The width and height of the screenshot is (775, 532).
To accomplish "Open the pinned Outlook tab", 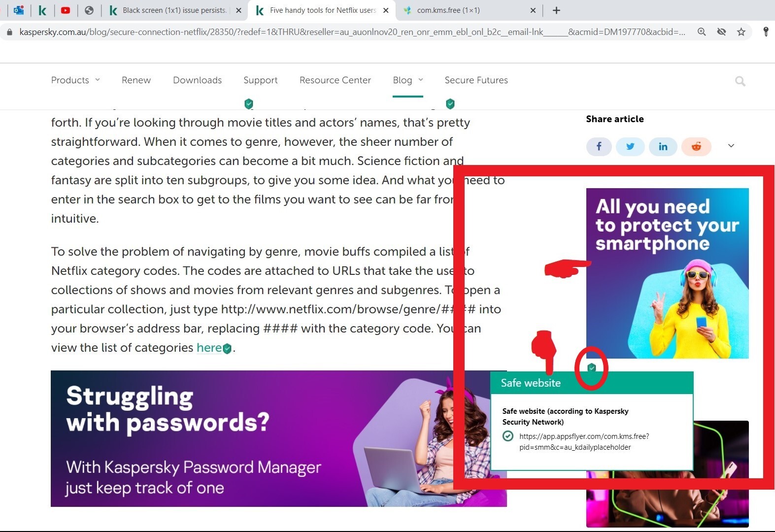I will tap(19, 10).
